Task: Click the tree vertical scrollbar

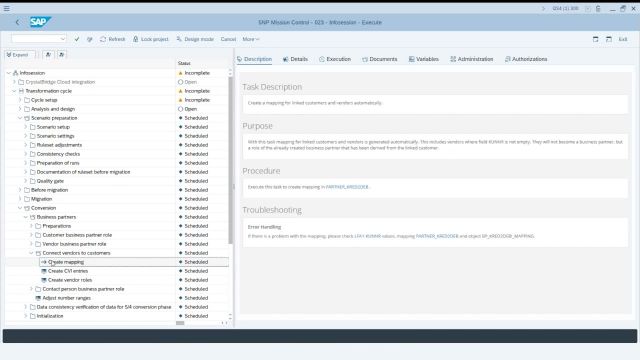Action: pos(230,160)
